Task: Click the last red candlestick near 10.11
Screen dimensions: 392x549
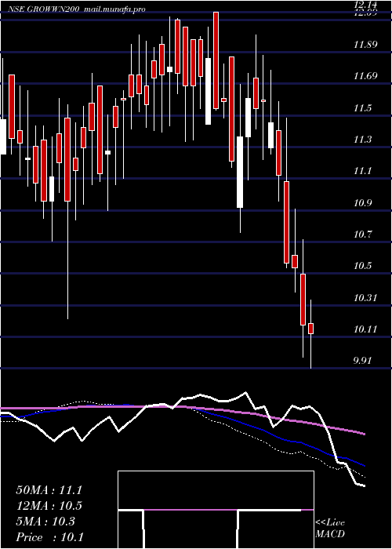Action: coord(310,329)
